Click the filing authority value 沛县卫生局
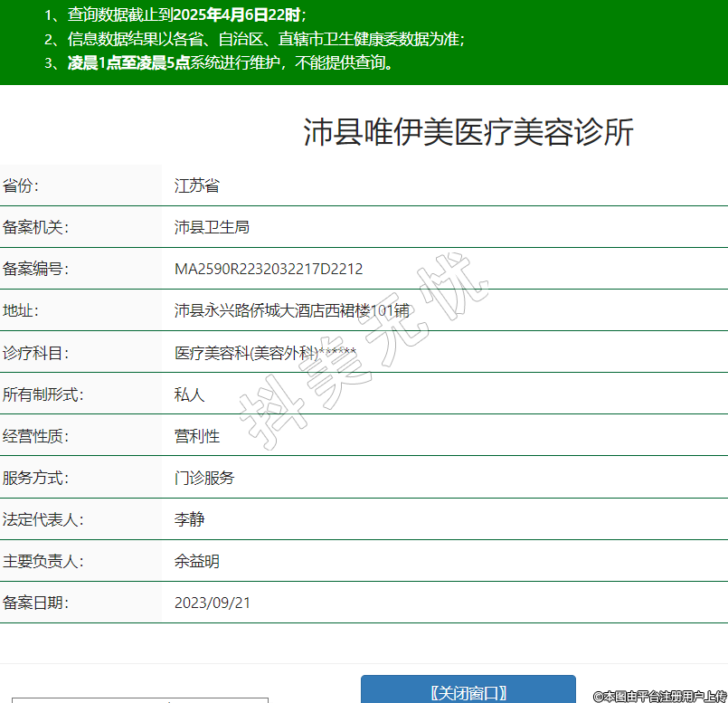 pos(212,227)
